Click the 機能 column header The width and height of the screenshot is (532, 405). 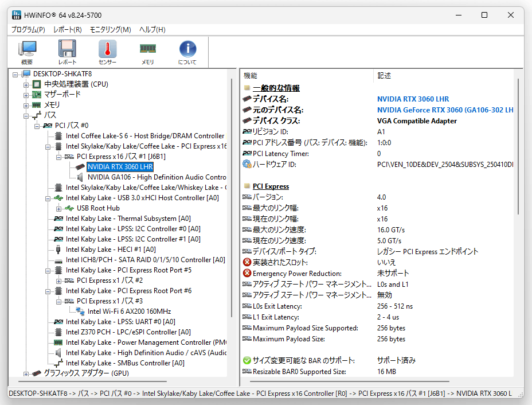[x=307, y=75]
